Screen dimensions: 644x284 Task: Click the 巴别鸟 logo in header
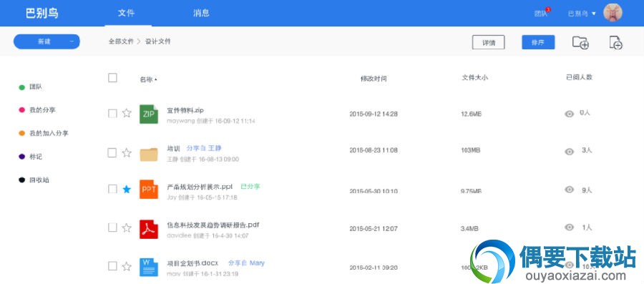[x=42, y=13]
